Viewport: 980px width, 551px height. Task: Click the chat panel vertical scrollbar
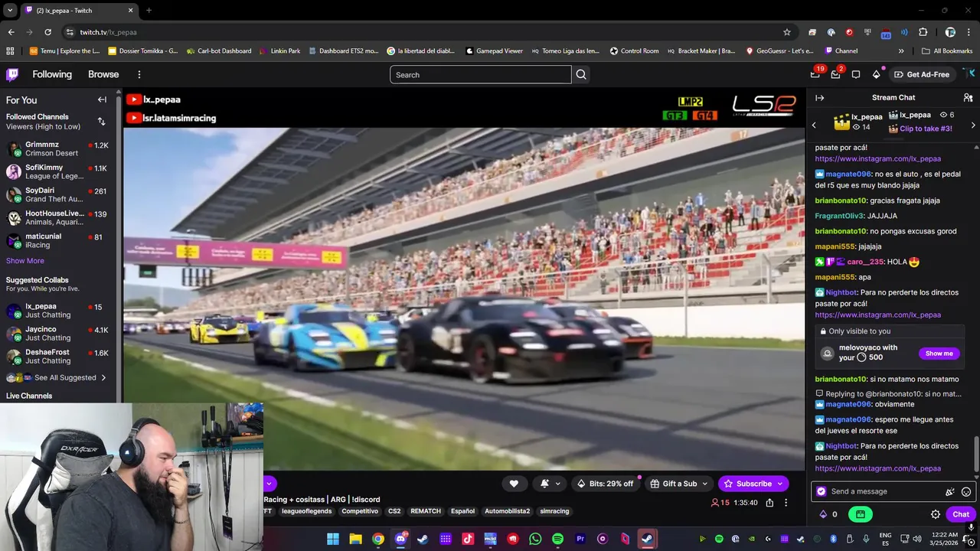point(976,455)
